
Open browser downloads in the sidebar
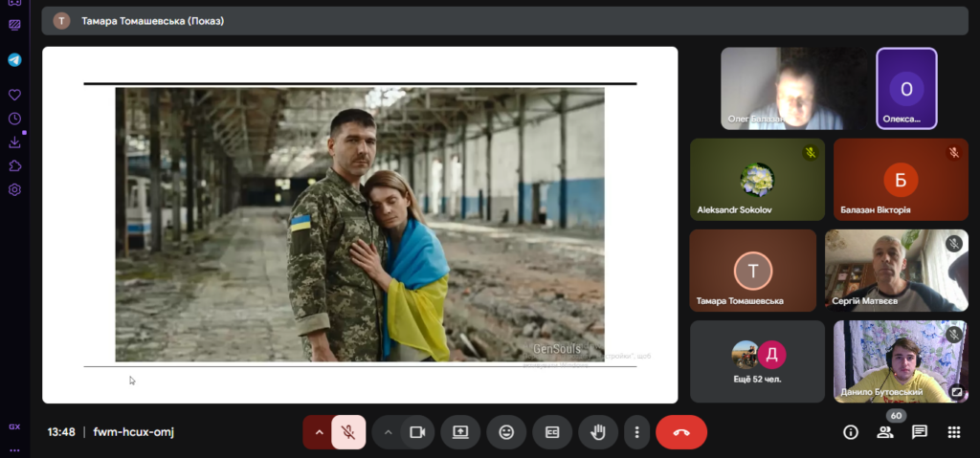pos(14,142)
